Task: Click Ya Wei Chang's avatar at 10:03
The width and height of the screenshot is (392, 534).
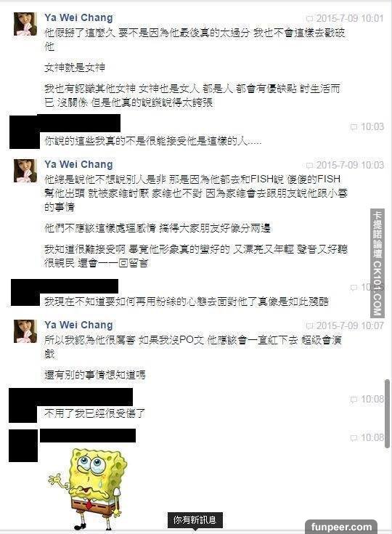Action: (x=25, y=171)
